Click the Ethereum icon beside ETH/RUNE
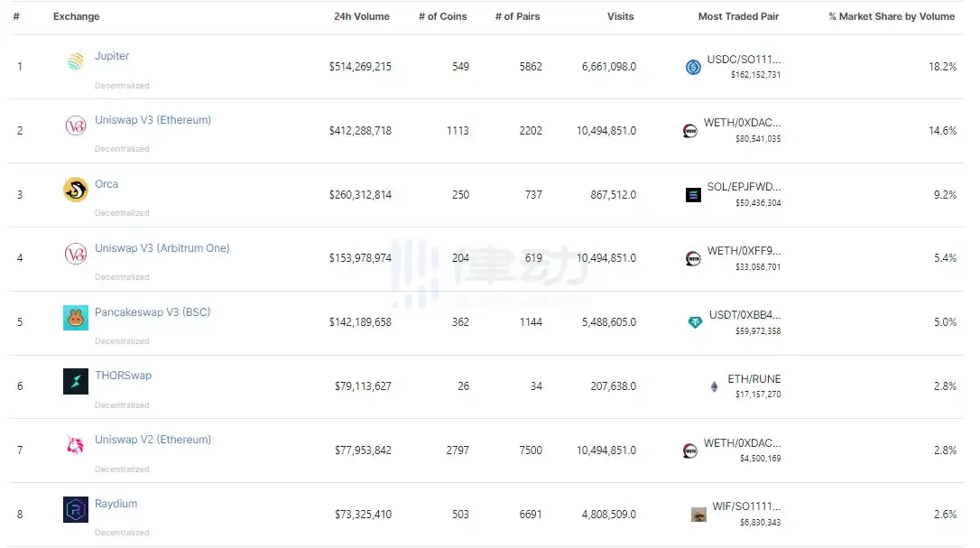 [714, 386]
